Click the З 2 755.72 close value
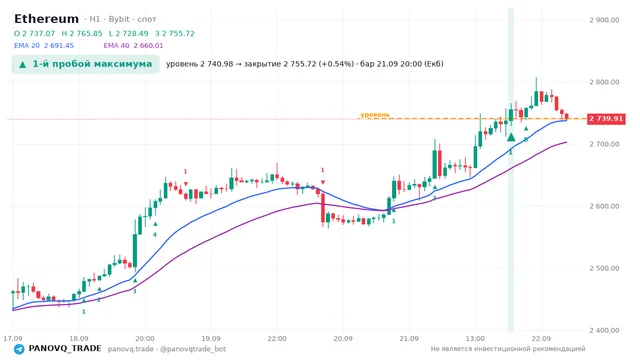 click(175, 33)
